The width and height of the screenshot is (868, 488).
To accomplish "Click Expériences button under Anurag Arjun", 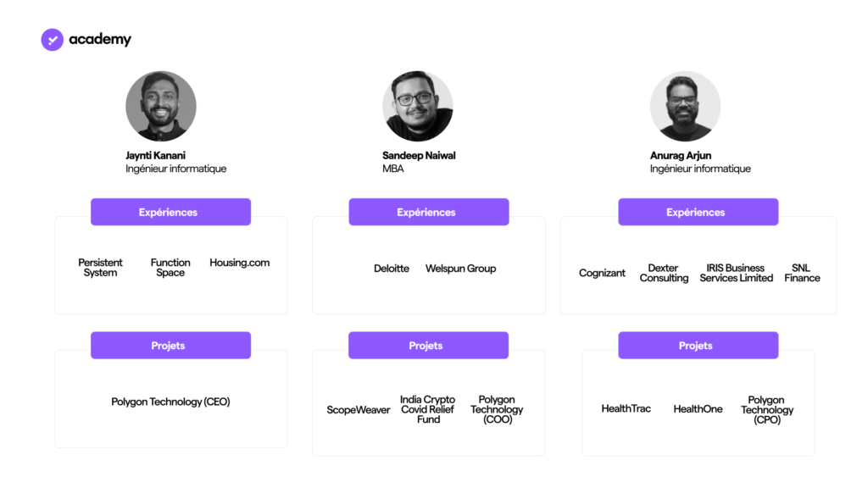I will coord(698,212).
